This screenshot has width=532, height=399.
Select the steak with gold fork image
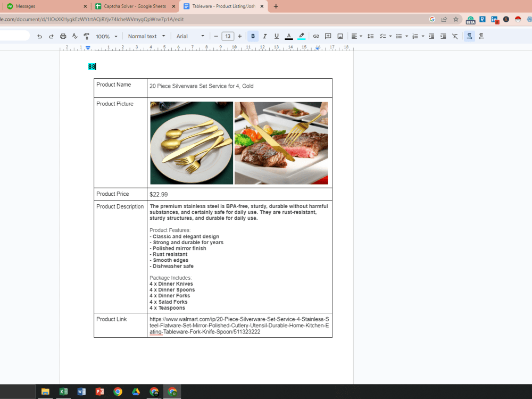click(281, 143)
